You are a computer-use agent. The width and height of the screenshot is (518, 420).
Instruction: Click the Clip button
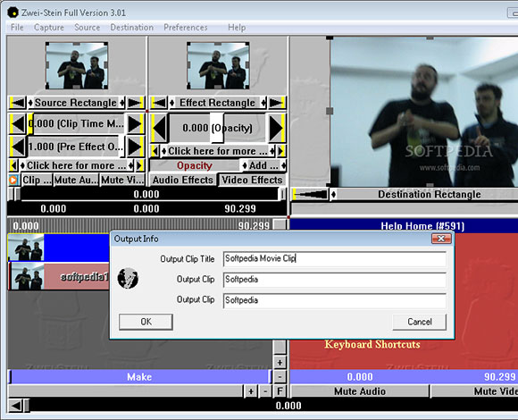pos(37,181)
